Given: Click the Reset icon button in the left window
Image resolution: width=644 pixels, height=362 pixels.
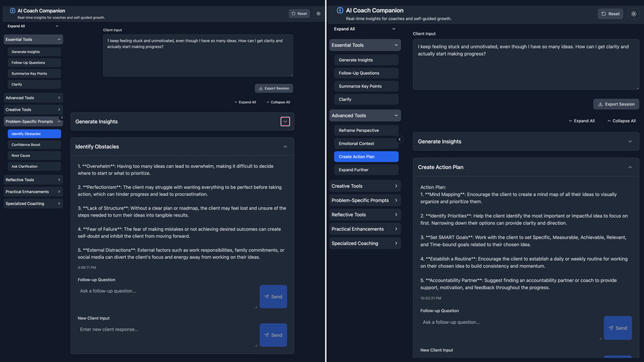Looking at the screenshot, I should [299, 13].
